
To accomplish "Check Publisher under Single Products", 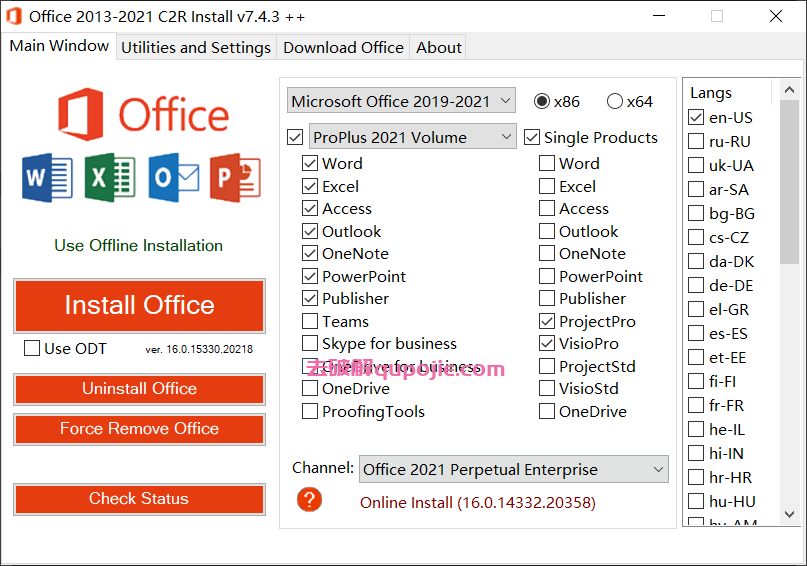I will tap(547, 298).
